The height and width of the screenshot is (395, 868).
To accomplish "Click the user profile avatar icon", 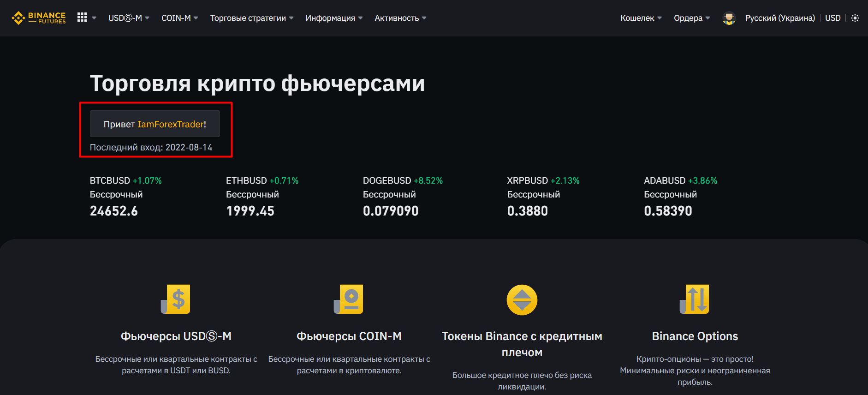I will 729,18.
